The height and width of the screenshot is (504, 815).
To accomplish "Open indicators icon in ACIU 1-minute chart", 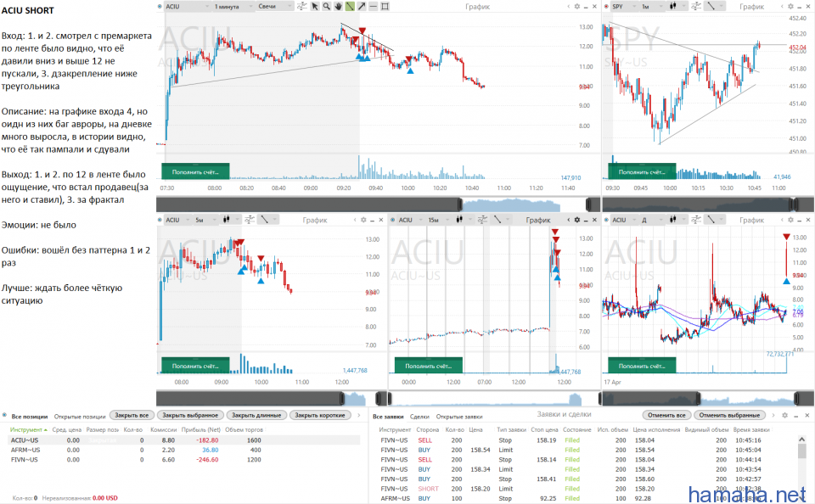I will coord(302,6).
